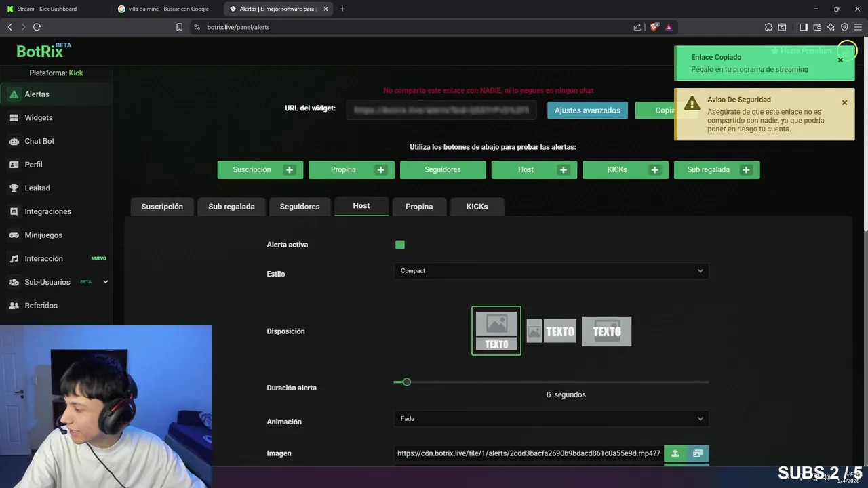
Task: Click the BotRix logo
Action: tap(43, 52)
